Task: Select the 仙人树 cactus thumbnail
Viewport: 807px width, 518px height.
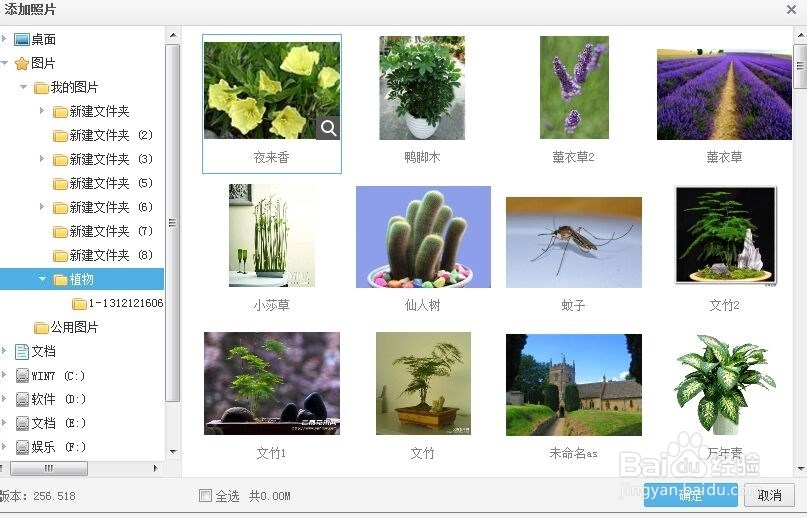Action: point(423,237)
